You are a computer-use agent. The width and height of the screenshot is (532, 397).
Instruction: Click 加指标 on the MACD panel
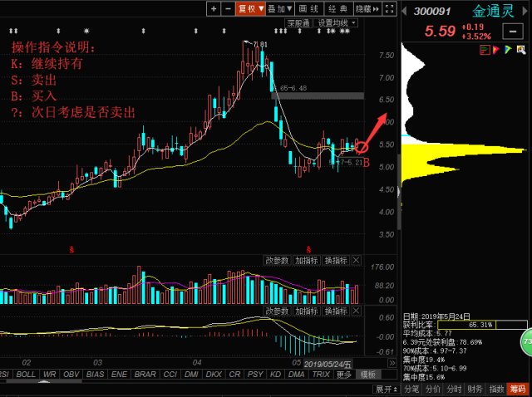point(307,311)
